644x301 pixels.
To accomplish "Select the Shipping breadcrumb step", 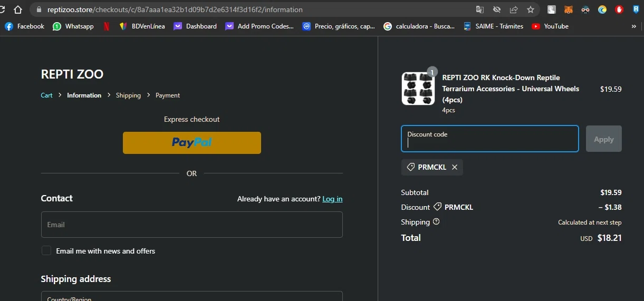I will (128, 95).
